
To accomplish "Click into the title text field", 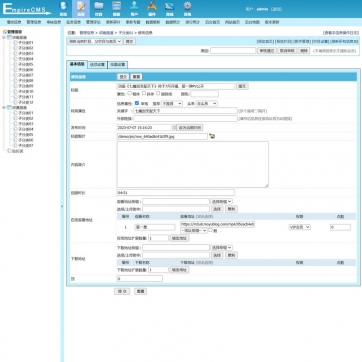I will [176, 86].
